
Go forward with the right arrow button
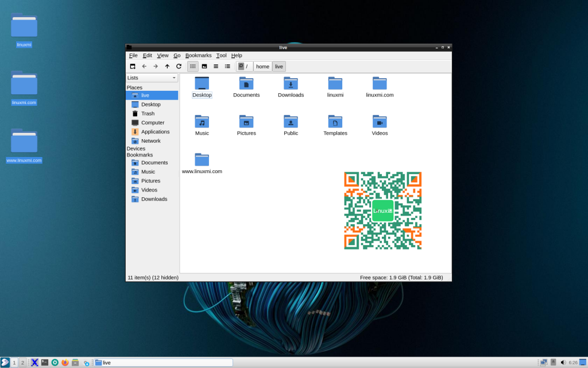156,67
